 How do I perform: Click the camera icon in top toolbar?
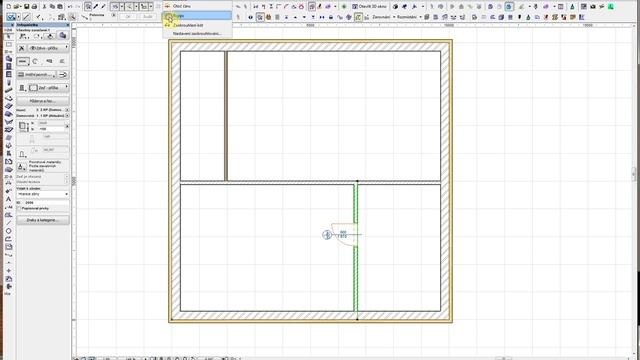click(593, 7)
